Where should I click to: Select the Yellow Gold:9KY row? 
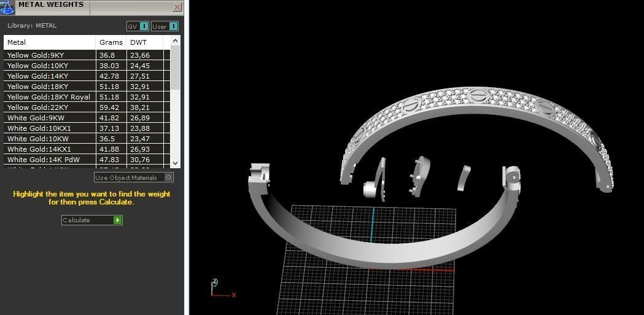87,55
